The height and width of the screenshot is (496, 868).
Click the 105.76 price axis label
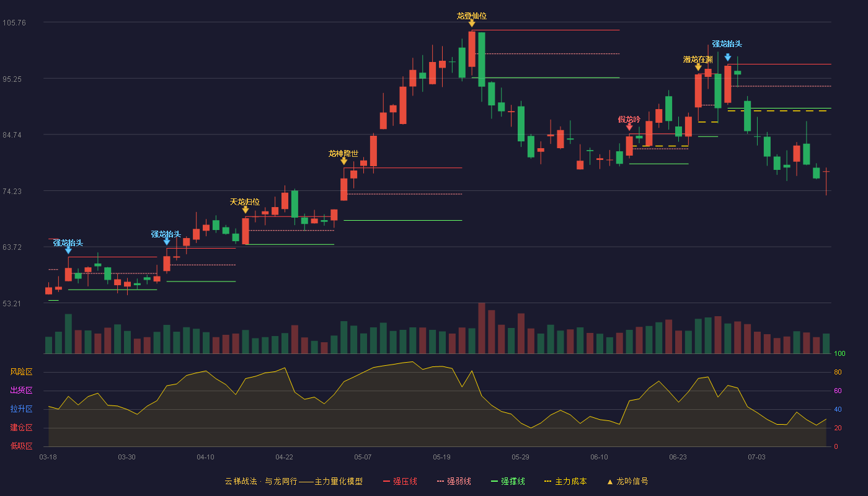coord(14,23)
